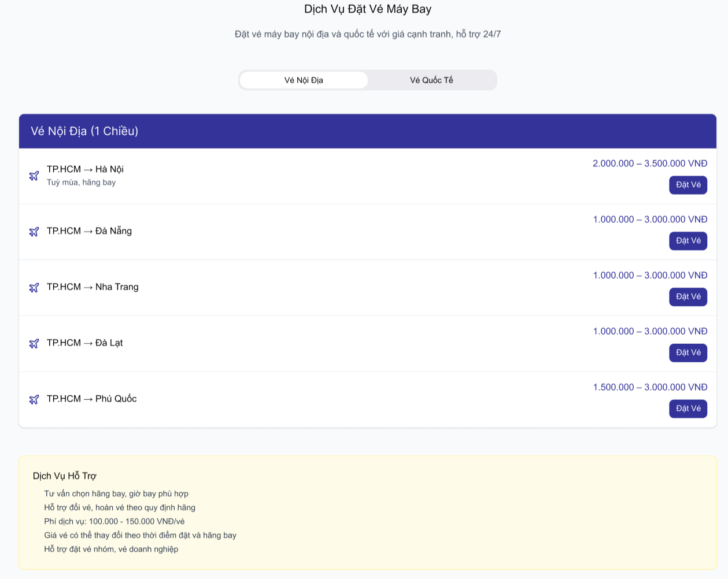Click the airplane icon beside TP.HCM → Nha Trang
This screenshot has height=579, width=728.
click(34, 288)
